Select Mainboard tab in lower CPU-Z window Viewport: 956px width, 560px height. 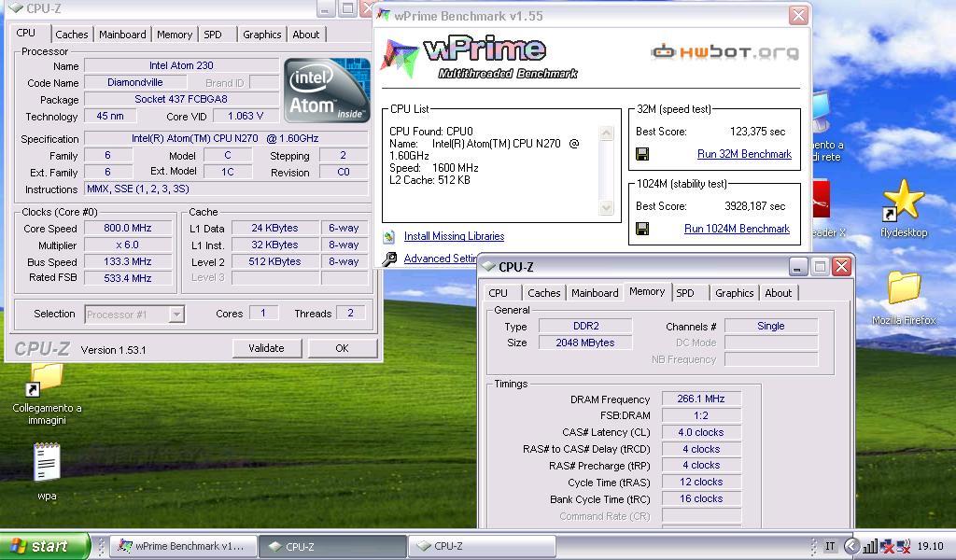(x=595, y=293)
